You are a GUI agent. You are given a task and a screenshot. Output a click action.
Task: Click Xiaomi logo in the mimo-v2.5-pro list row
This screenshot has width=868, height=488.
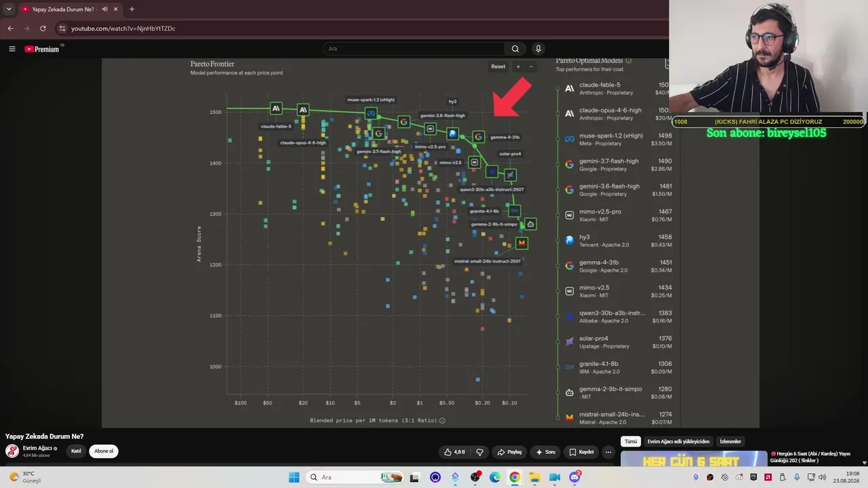coord(570,216)
